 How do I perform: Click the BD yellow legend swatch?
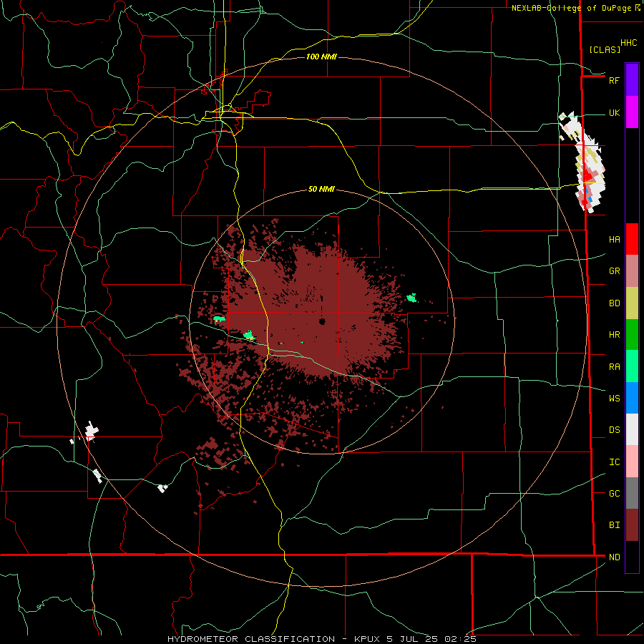632,303
